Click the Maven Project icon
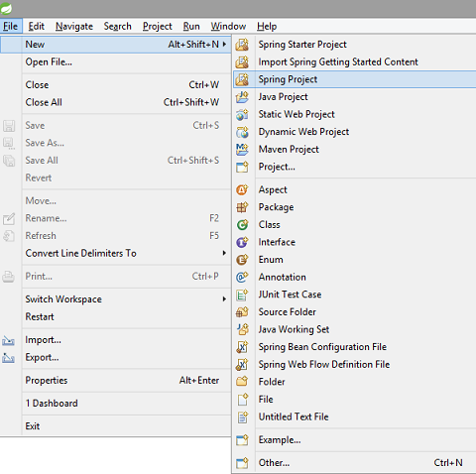 click(x=242, y=150)
